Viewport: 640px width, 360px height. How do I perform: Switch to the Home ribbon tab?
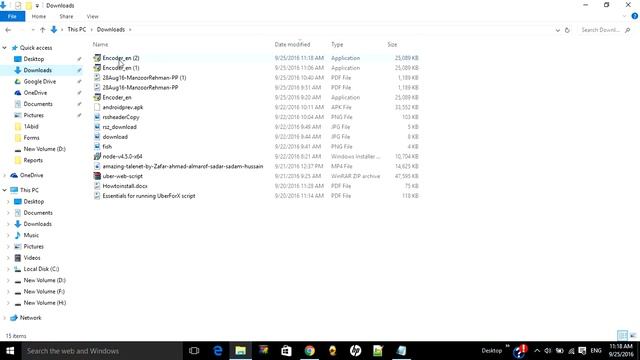coord(39,16)
